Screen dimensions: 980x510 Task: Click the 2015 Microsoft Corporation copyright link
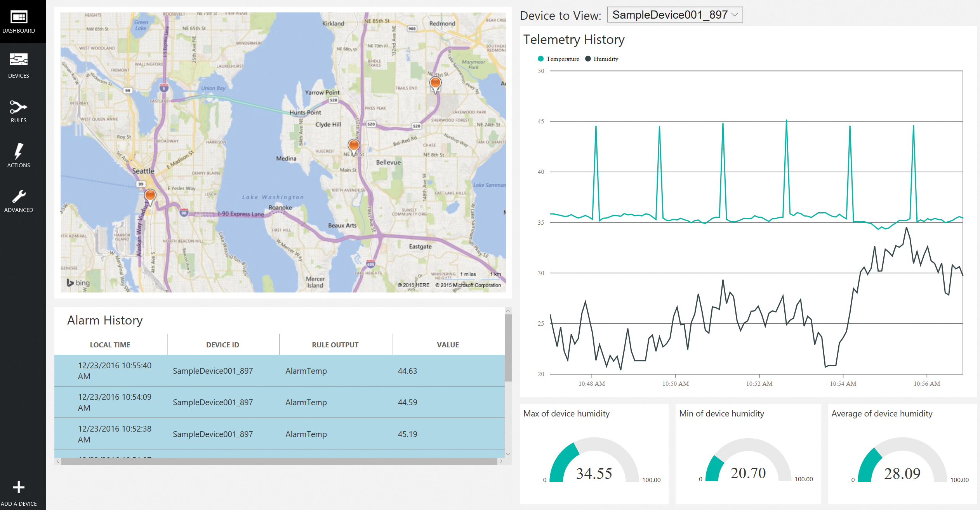[468, 285]
